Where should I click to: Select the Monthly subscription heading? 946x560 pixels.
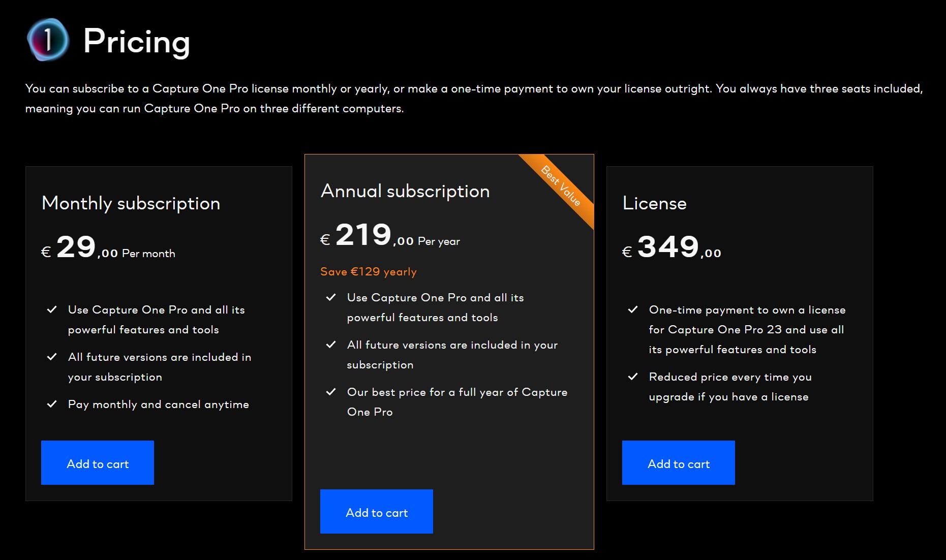[x=131, y=203]
